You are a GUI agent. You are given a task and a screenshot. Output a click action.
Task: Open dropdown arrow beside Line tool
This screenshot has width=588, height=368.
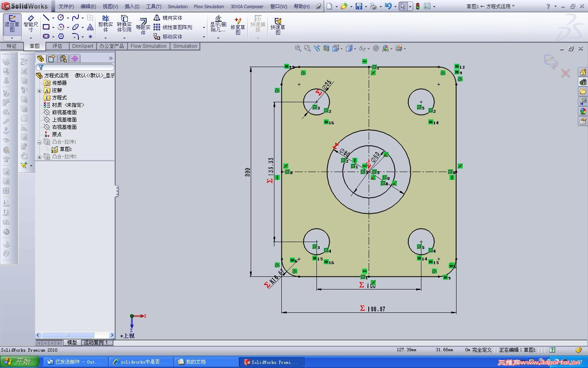pyautogui.click(x=53, y=18)
